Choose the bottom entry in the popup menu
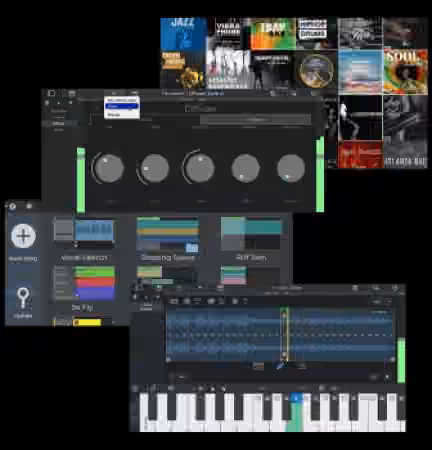This screenshot has height=450, width=432. coord(122,114)
